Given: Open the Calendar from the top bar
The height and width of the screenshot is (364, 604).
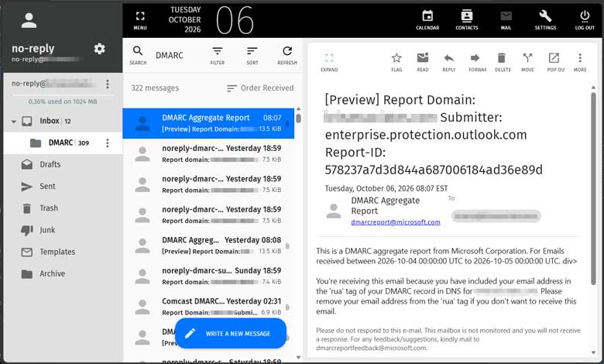Looking at the screenshot, I should coord(427,20).
